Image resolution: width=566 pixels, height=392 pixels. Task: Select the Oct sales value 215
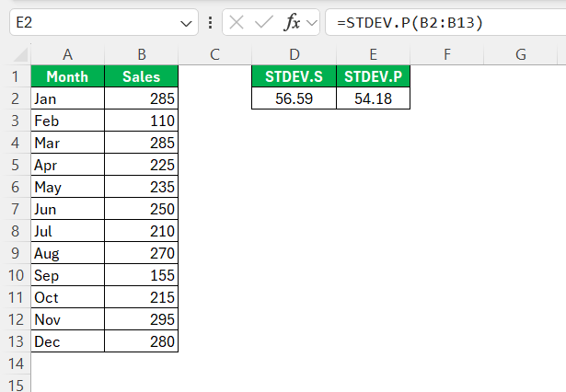coord(141,297)
